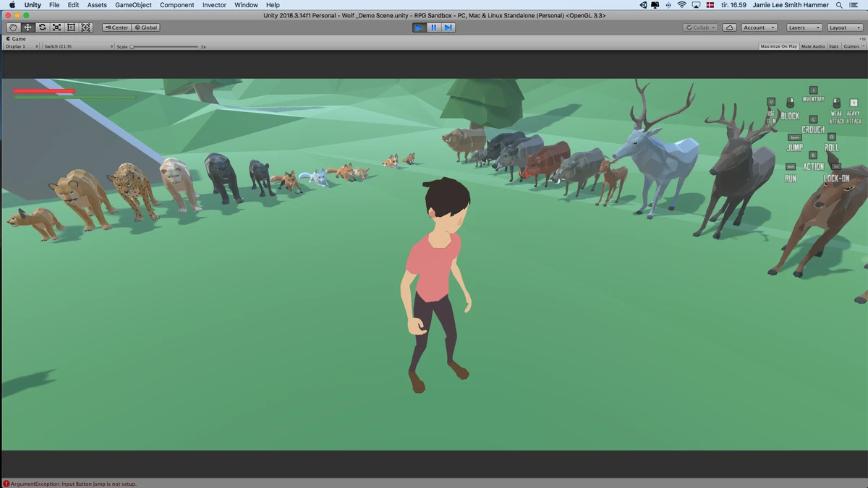The height and width of the screenshot is (488, 868).
Task: Open the Gizmos dropdown arrow
Action: click(863, 46)
